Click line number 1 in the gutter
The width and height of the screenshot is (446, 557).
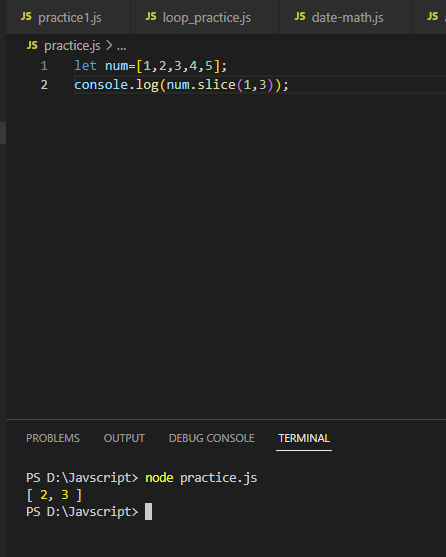pos(44,66)
